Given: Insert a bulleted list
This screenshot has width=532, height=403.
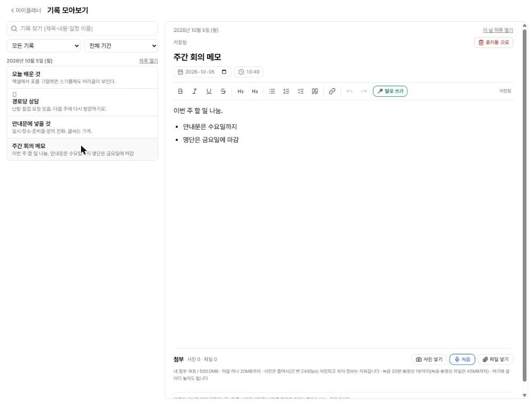Looking at the screenshot, I should [272, 91].
